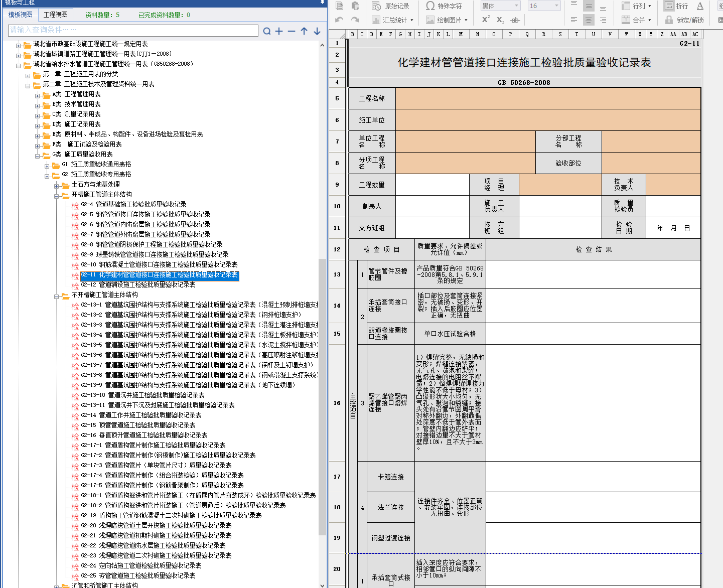Viewport: 723px width, 588px height.
Task: Click 锁定/解锁 lock toggle
Action: click(684, 20)
